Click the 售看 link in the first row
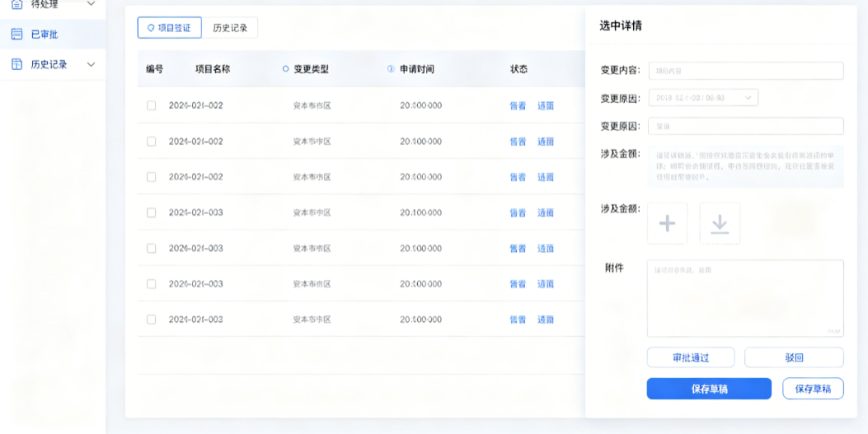This screenshot has width=868, height=434. pos(518,105)
